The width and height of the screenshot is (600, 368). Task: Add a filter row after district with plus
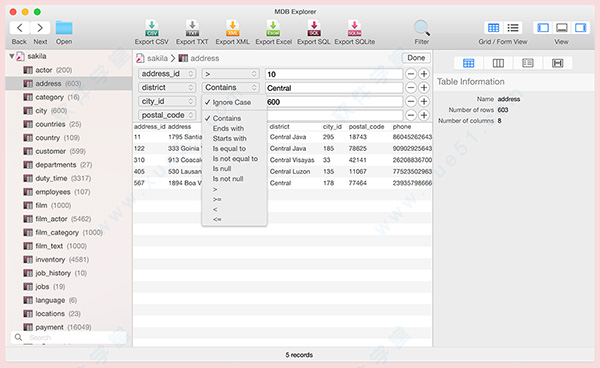pyautogui.click(x=424, y=88)
